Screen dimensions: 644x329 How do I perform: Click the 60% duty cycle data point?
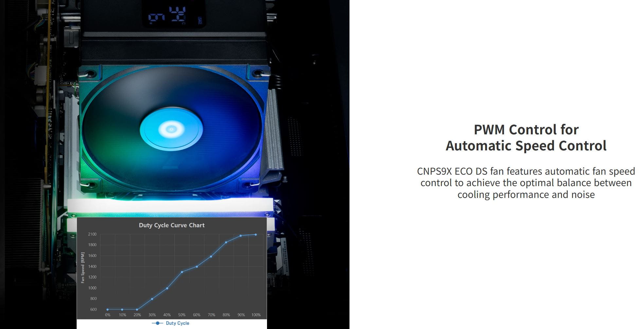click(x=197, y=267)
